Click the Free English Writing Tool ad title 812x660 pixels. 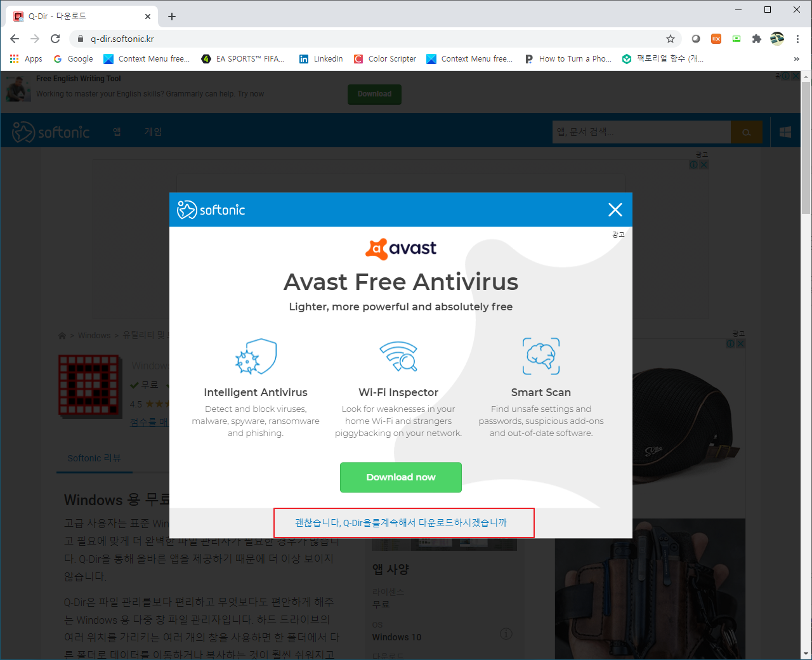click(79, 79)
